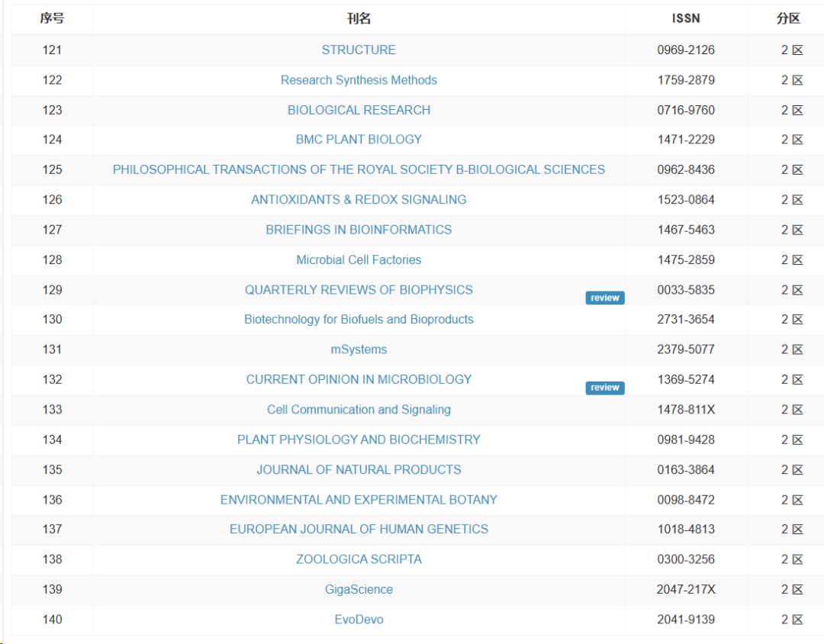824x644 pixels.
Task: Select ISSN 0033-5835 cell
Action: 686,290
